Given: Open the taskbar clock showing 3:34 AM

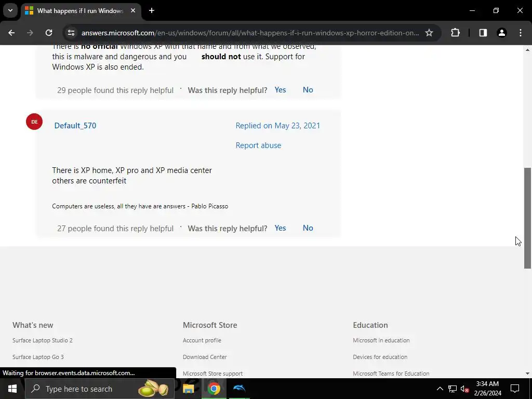Looking at the screenshot, I should [487, 389].
